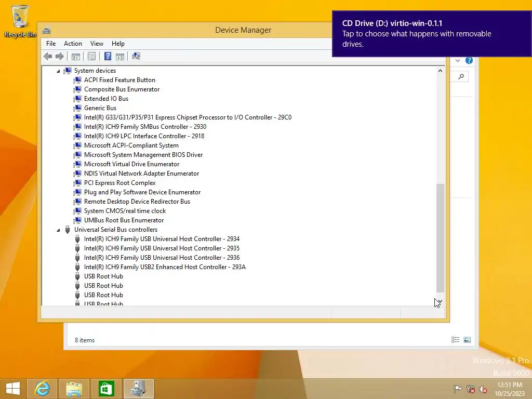
Task: Select UMBus Root Bus Enumerator
Action: coord(124,220)
